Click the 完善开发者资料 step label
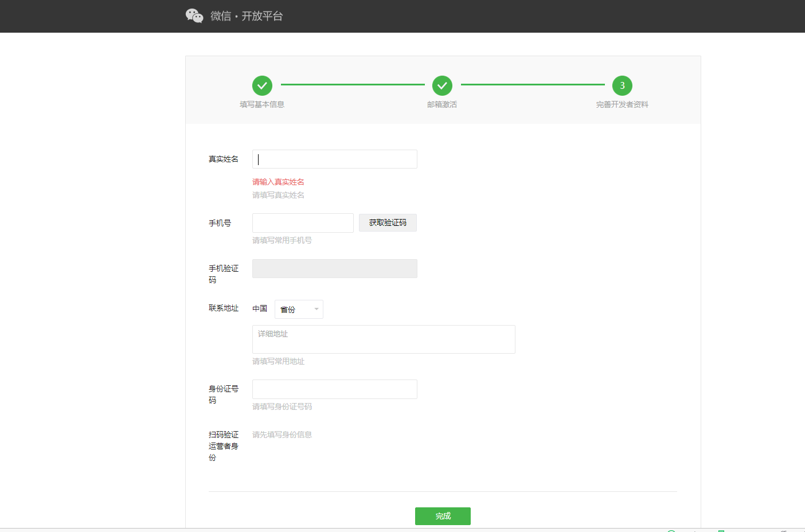The image size is (805, 532). pos(622,104)
